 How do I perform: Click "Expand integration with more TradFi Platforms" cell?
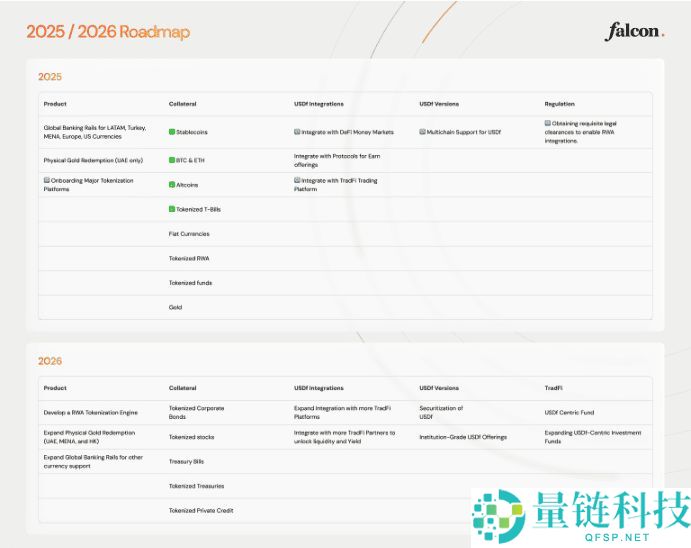(x=342, y=413)
